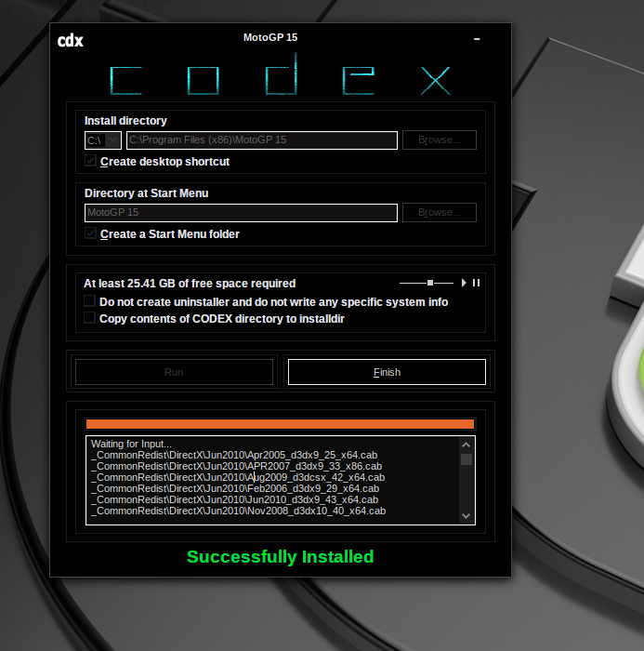Image resolution: width=644 pixels, height=651 pixels.
Task: Click the cdx logo icon
Action: click(70, 41)
